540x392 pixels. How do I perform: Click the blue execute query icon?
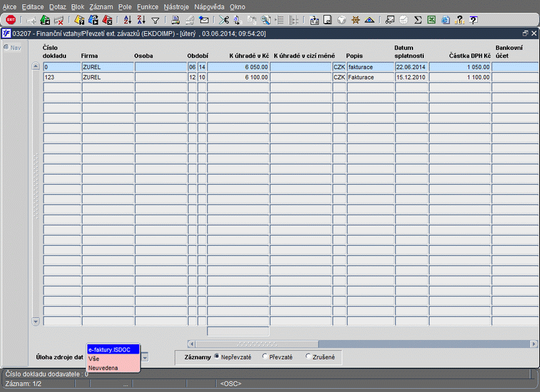(x=93, y=20)
